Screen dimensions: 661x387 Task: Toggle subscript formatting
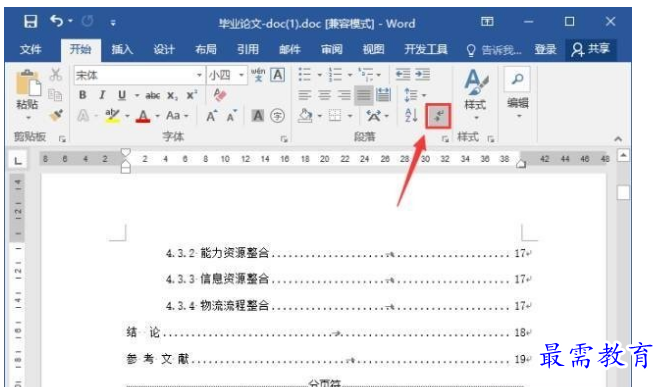point(172,96)
